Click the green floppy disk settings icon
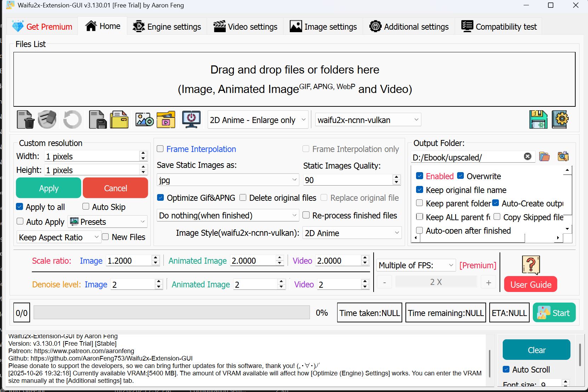 point(538,120)
